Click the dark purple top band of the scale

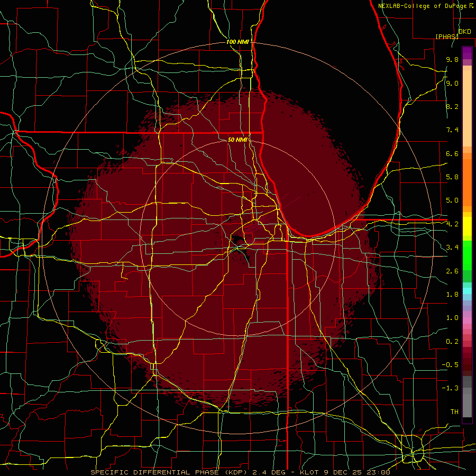pos(467,53)
